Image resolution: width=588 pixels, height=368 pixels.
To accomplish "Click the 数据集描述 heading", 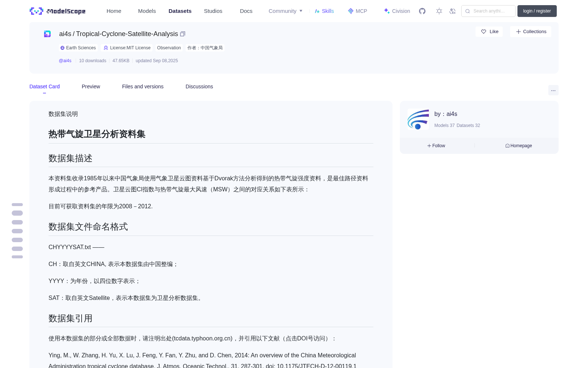I will 71,158.
